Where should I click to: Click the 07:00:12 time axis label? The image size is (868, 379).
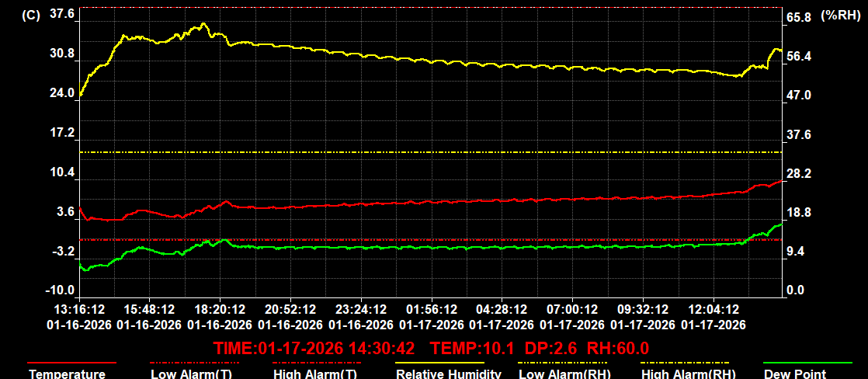point(572,309)
